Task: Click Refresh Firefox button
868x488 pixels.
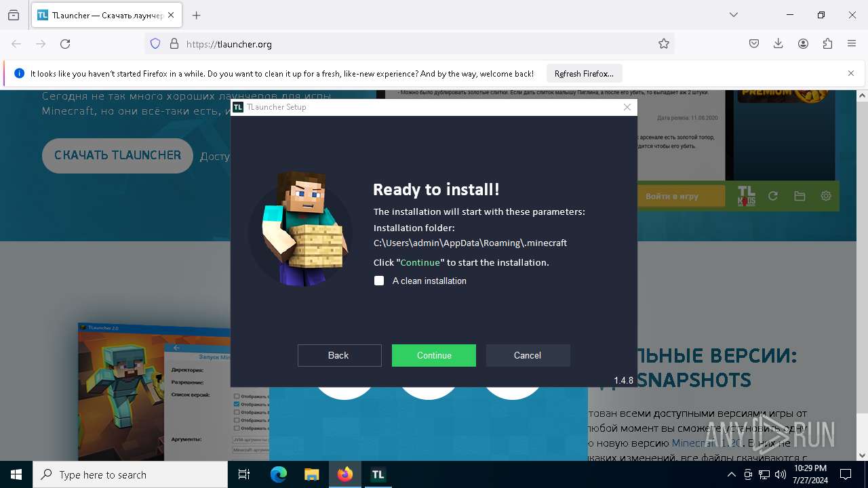Action: pyautogui.click(x=584, y=73)
